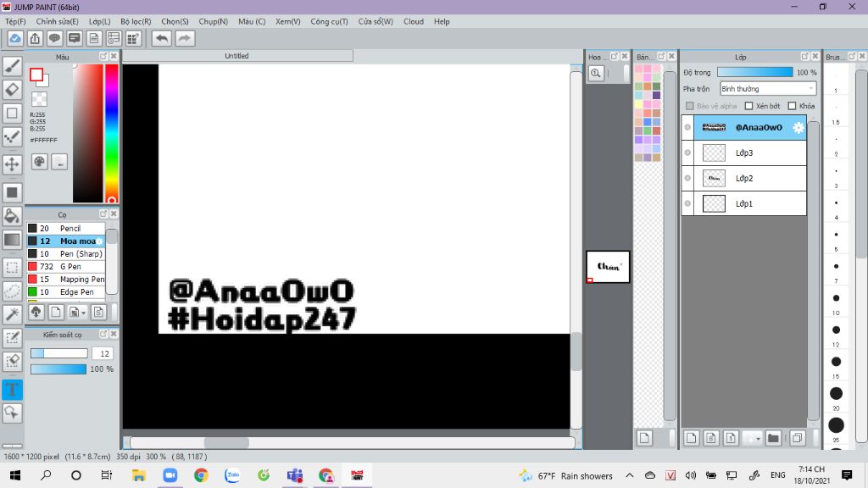Click the foreground color swatch

coord(36,75)
